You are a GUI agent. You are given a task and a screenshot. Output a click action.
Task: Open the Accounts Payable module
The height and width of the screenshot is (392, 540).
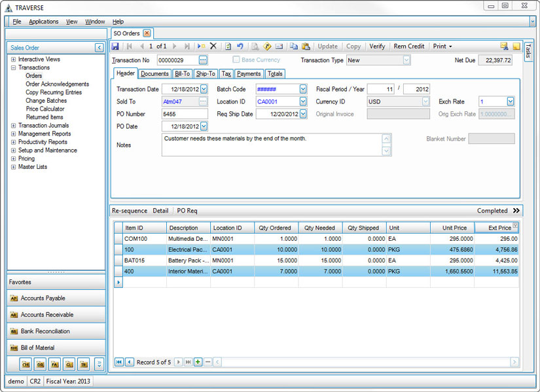point(56,298)
